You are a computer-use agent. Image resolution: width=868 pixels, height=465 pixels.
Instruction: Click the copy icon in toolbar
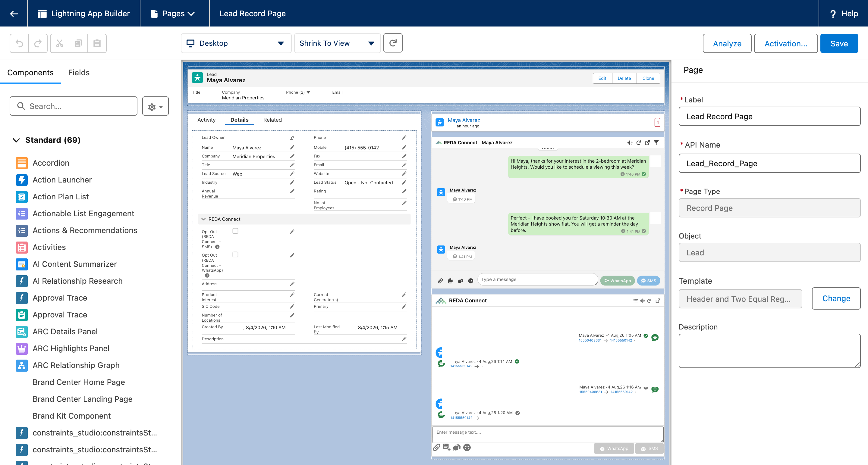point(78,43)
